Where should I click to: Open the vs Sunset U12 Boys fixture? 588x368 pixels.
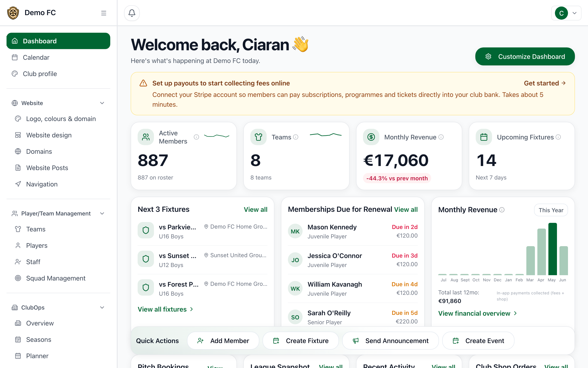click(202, 260)
